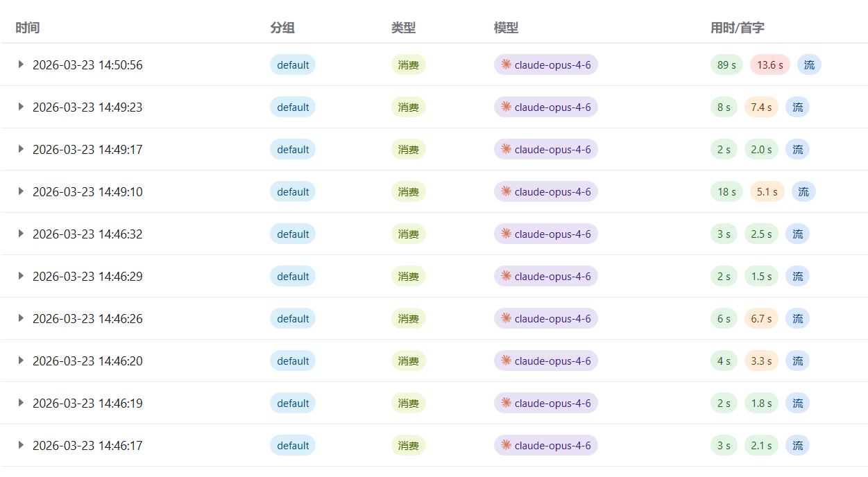Click the 模型 column header
This screenshot has height=477, width=868.
point(506,28)
